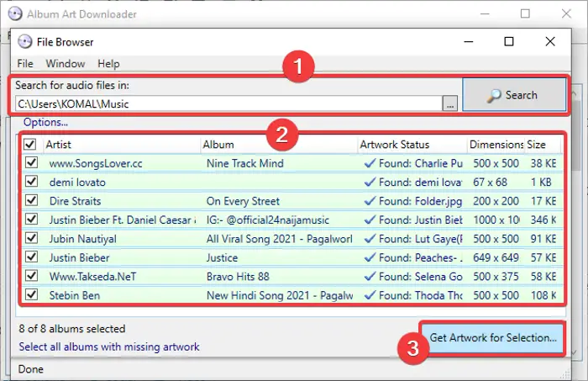This screenshot has width=588, height=381.
Task: Click the Found checkmark for demi lovato
Action: pos(370,182)
